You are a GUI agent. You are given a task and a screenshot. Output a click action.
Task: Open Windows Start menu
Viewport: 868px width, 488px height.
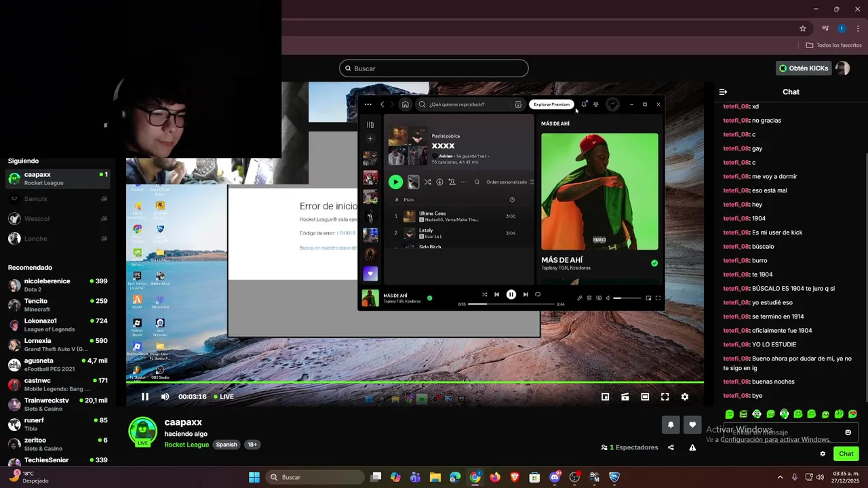[254, 477]
